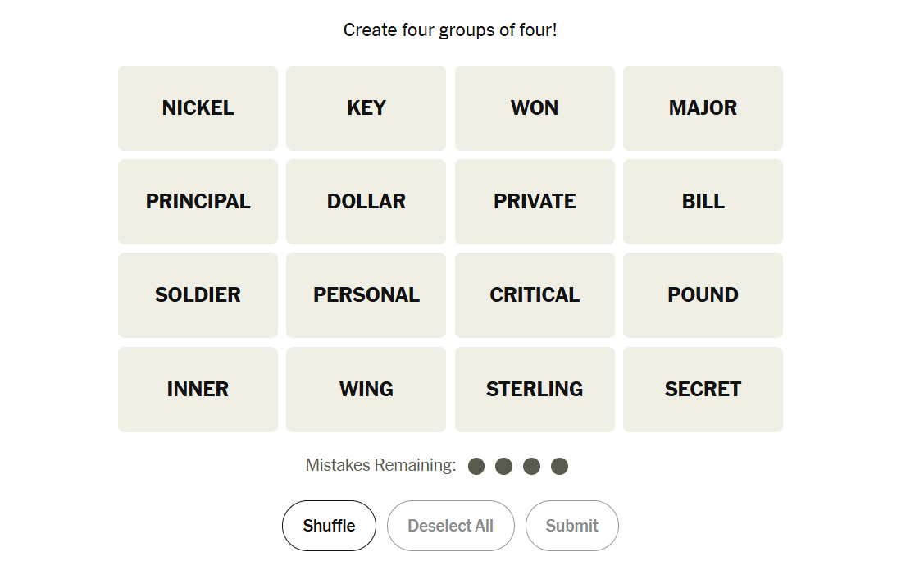Choose the PRIVATE word card
The height and width of the screenshot is (584, 924).
[535, 202]
